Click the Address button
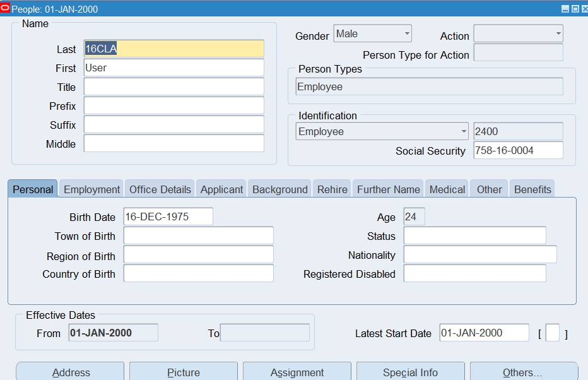 [70, 372]
